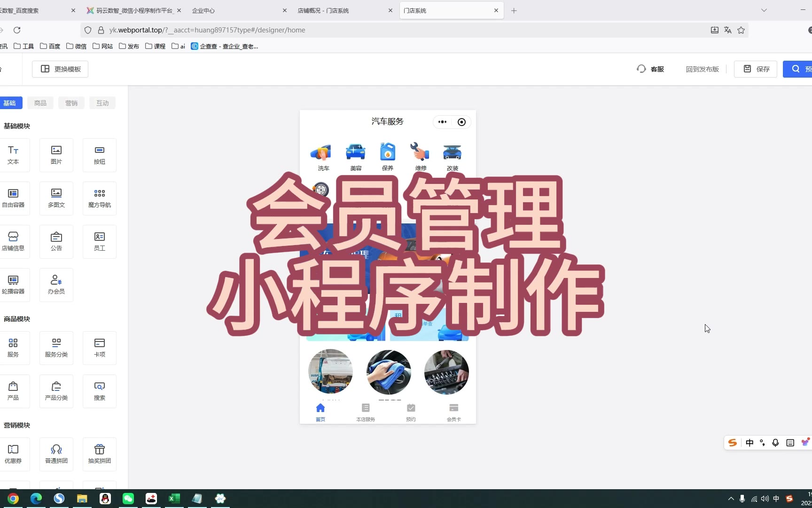Select the 办会员 membership module
The height and width of the screenshot is (508, 812).
point(56,285)
